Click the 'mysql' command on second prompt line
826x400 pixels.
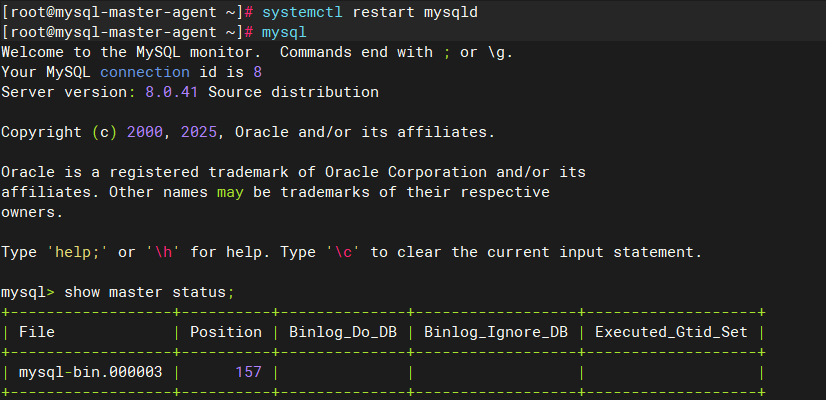[x=284, y=33]
